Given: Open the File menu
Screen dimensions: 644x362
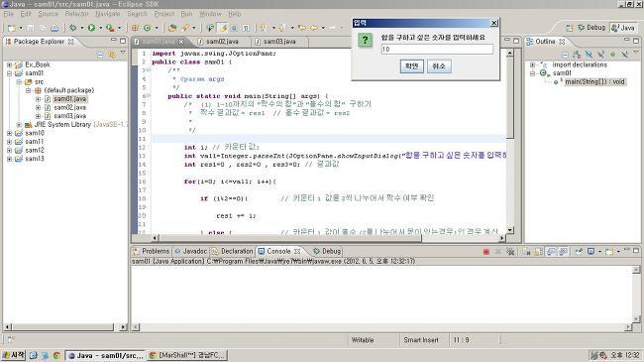Looking at the screenshot, I should (8, 14).
